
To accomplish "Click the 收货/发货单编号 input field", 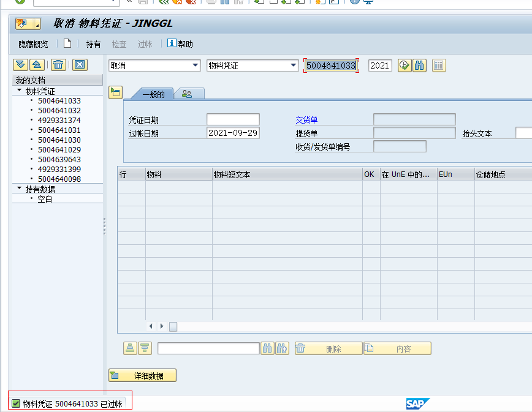I will point(400,146).
